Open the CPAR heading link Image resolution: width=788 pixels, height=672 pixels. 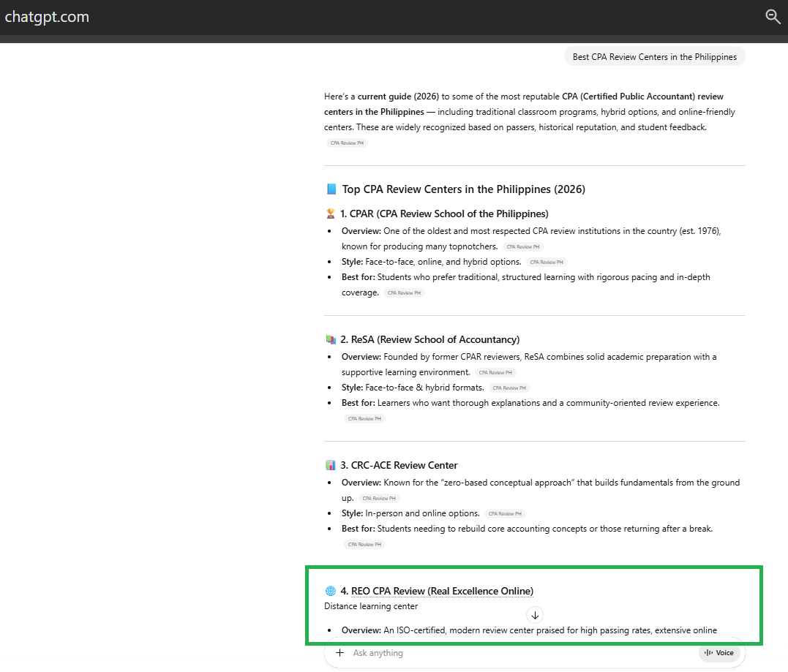(x=444, y=214)
